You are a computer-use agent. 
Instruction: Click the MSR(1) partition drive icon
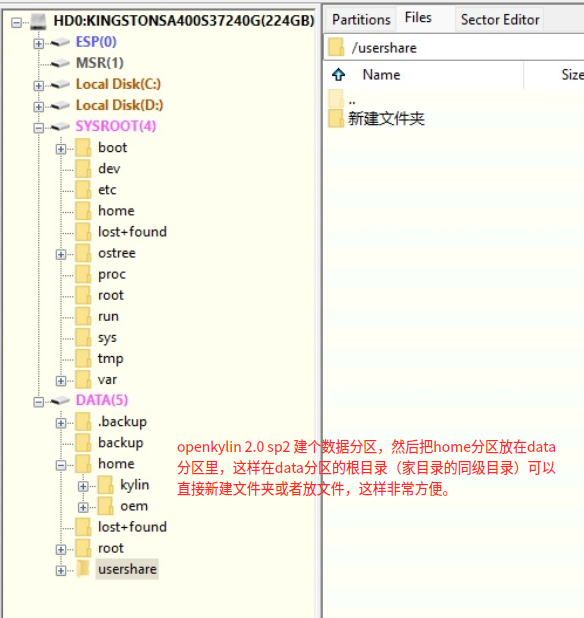tap(60, 63)
